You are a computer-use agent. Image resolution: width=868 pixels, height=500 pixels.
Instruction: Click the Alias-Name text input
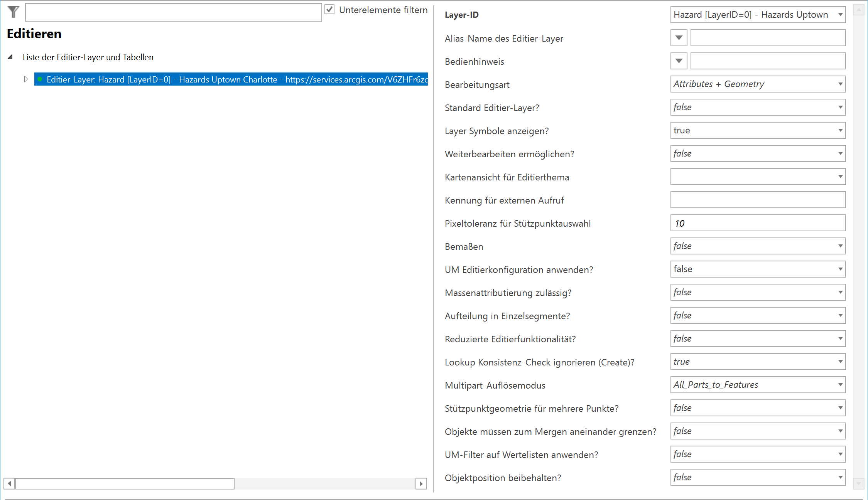tap(768, 38)
